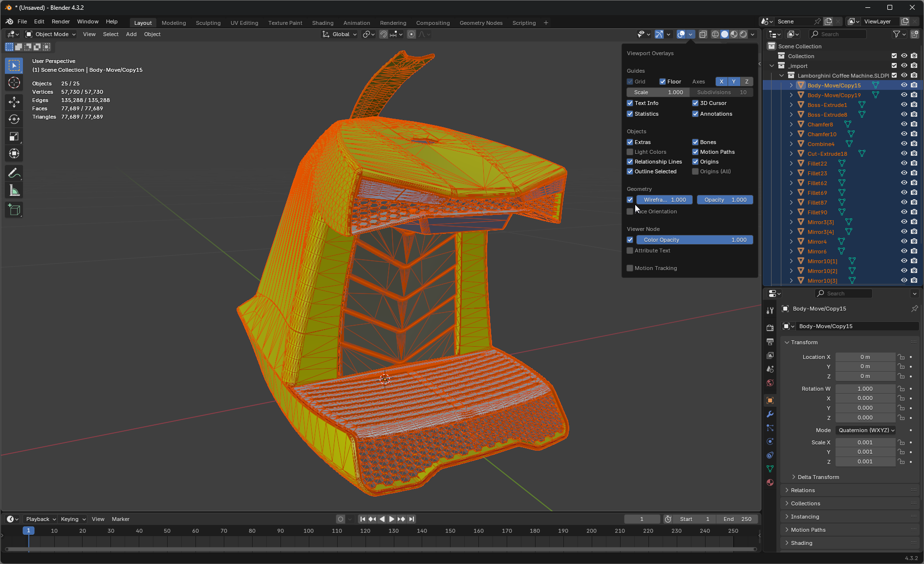The height and width of the screenshot is (564, 924).
Task: Open the Object Mode dropdown
Action: [x=50, y=34]
